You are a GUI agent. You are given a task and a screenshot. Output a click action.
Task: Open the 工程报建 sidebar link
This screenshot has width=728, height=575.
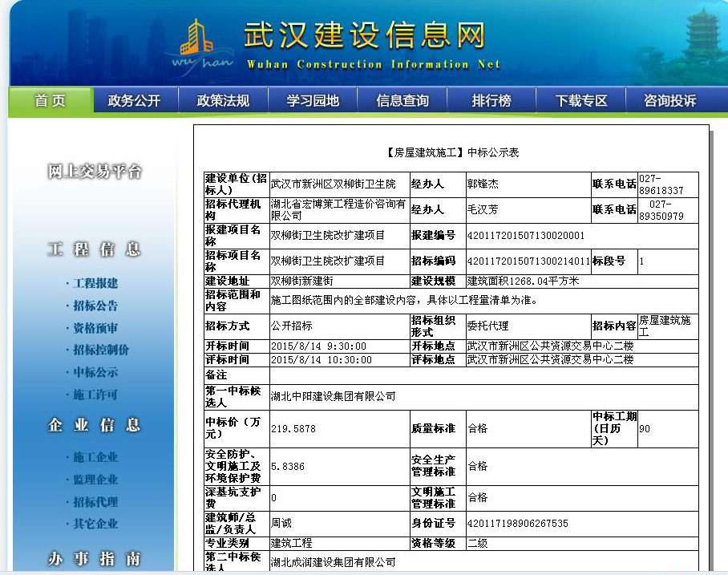[95, 283]
